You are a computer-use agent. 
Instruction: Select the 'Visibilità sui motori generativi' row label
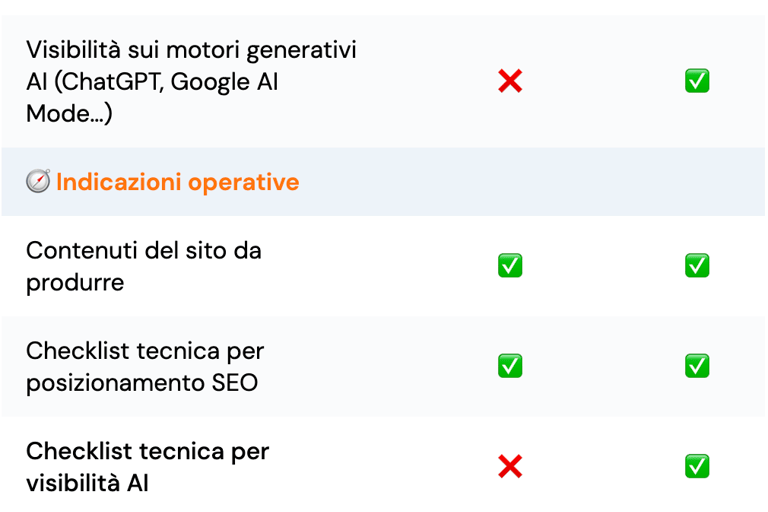191,81
